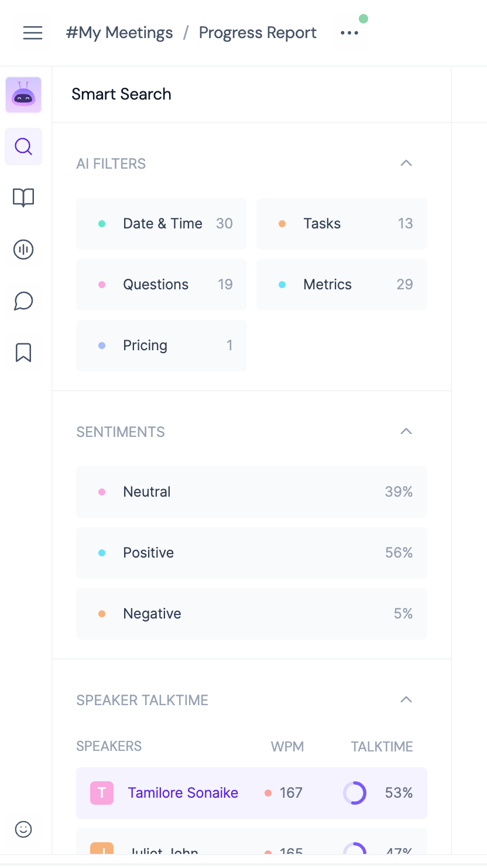Screen dimensions: 487x868
Task: Collapse the AI Filters section
Action: click(x=406, y=163)
